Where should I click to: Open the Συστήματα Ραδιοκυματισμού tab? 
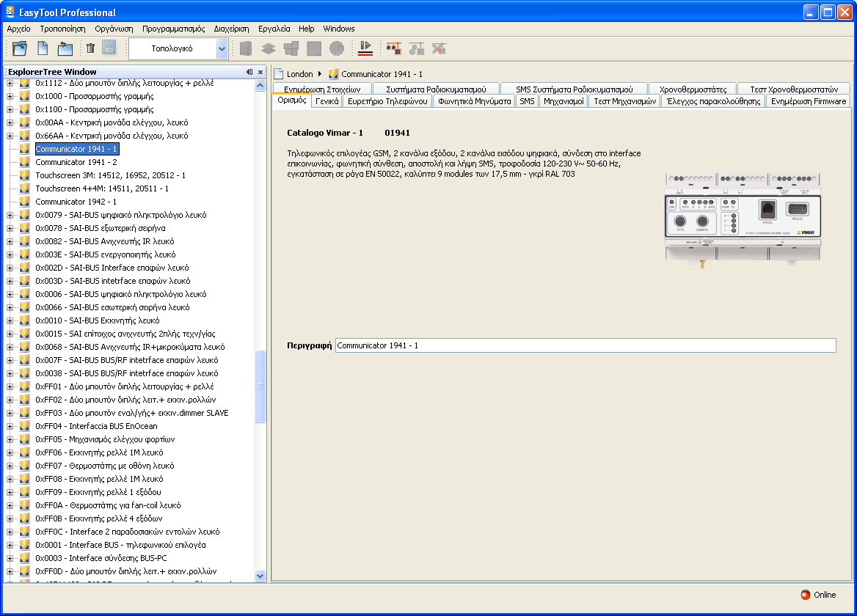436,89
